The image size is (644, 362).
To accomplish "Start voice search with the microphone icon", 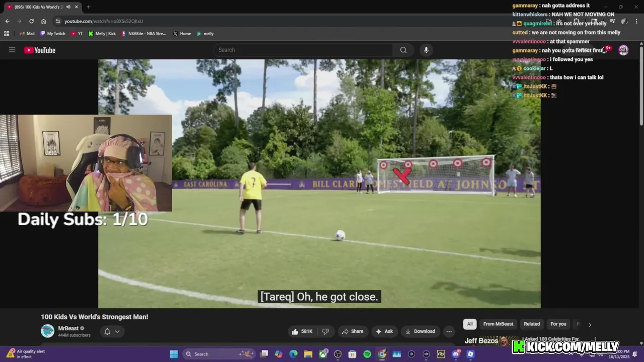I will pos(426,50).
